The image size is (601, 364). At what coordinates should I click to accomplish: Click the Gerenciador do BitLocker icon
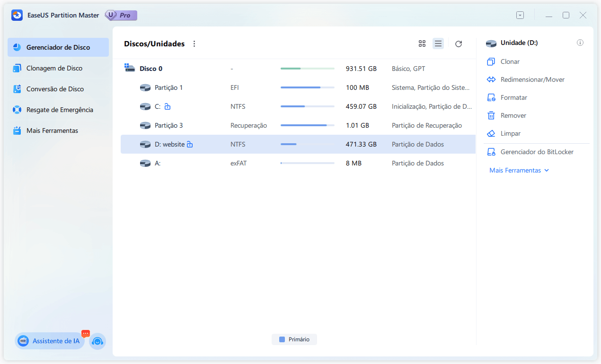491,152
